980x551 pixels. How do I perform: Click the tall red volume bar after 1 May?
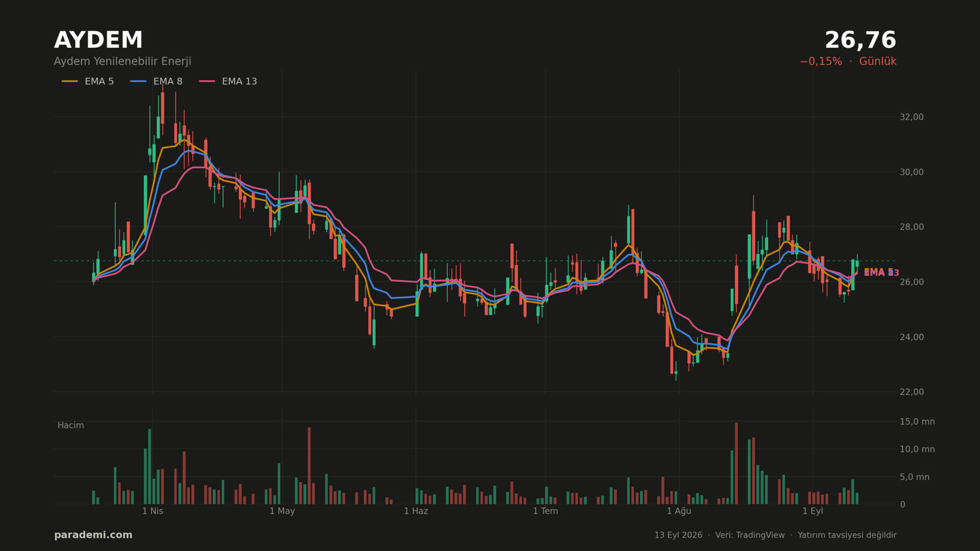tap(309, 466)
